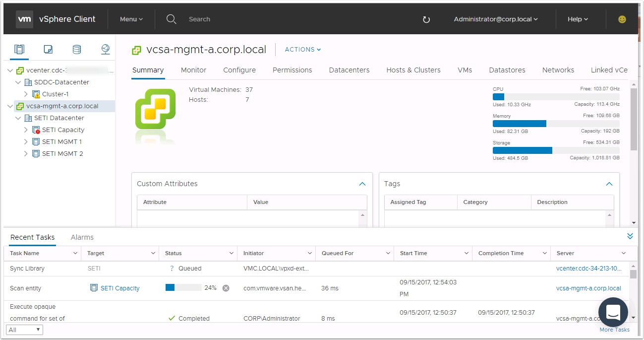644x340 pixels.
Task: Open Task Name column filter menu
Action: tap(75, 253)
